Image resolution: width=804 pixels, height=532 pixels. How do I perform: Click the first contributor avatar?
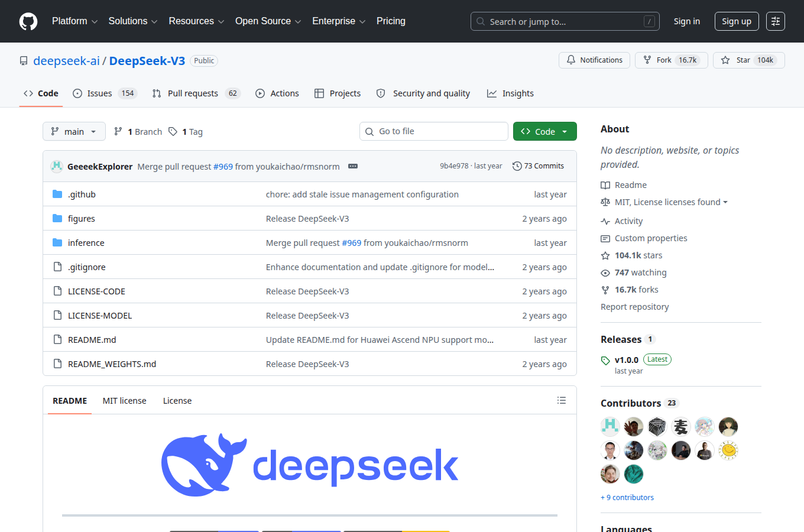click(x=610, y=426)
